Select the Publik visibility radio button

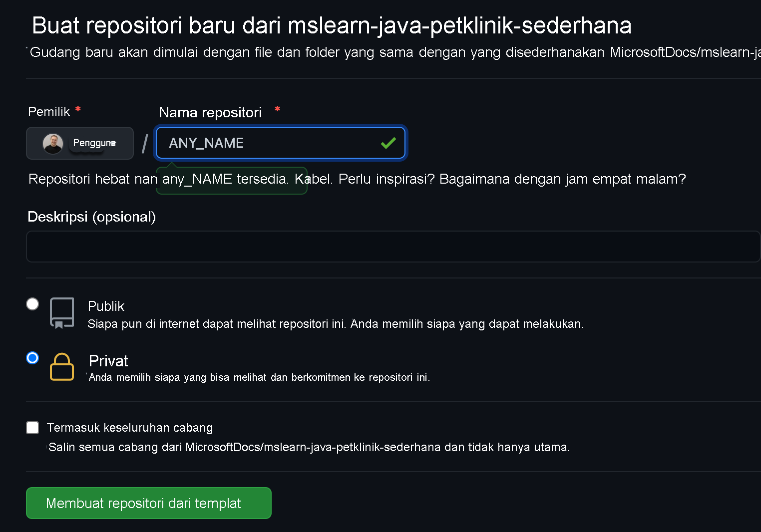pyautogui.click(x=32, y=303)
